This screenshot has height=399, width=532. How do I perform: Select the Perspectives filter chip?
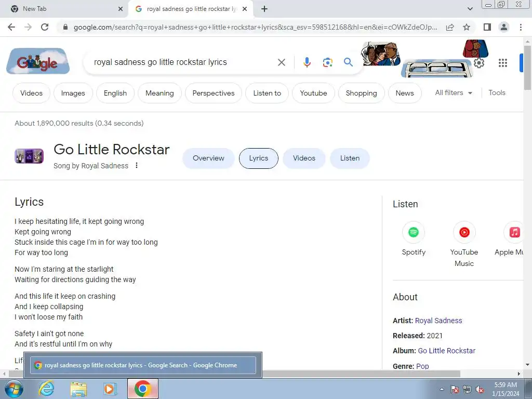[x=214, y=93]
